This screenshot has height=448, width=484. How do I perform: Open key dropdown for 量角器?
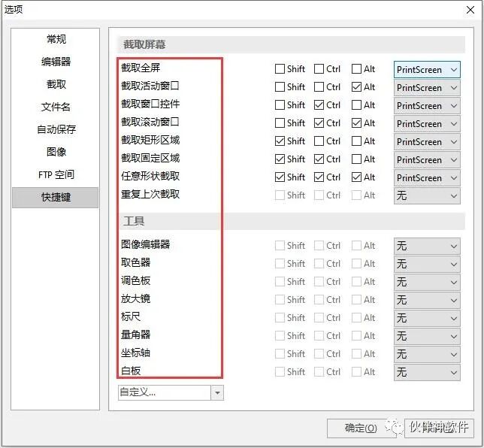click(427, 336)
